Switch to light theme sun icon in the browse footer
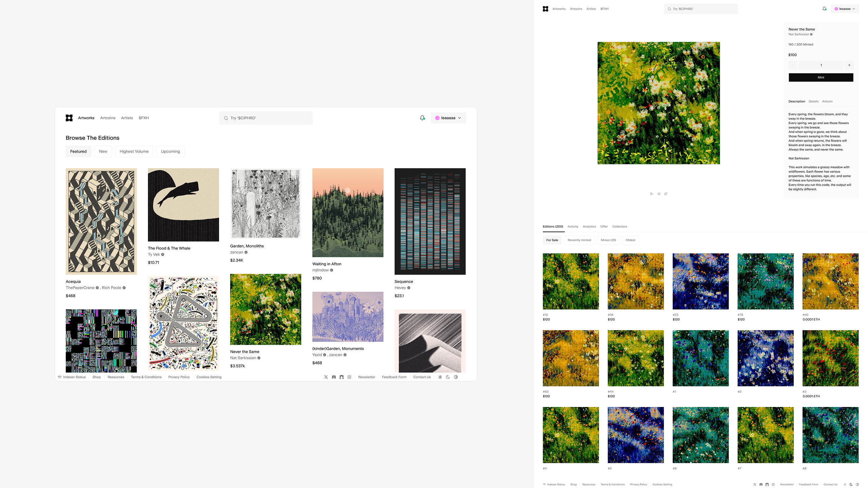The height and width of the screenshot is (488, 868). tap(440, 377)
